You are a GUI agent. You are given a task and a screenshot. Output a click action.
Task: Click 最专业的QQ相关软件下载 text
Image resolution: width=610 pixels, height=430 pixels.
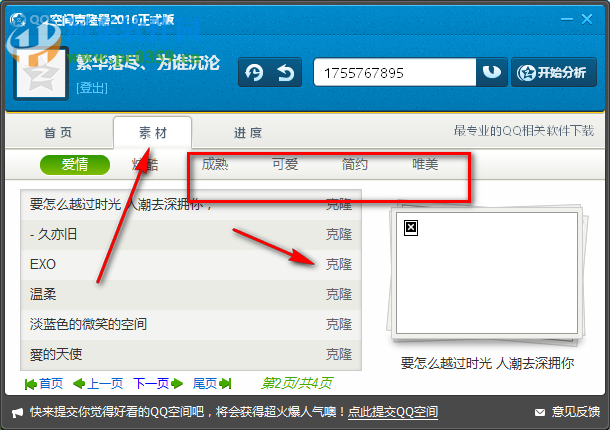[x=524, y=131]
